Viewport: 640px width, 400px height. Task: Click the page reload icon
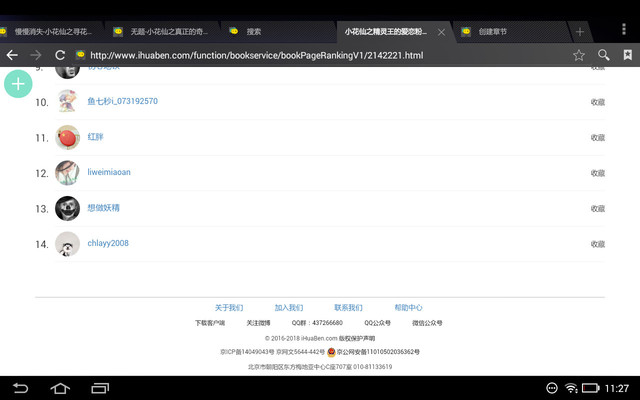pos(60,55)
